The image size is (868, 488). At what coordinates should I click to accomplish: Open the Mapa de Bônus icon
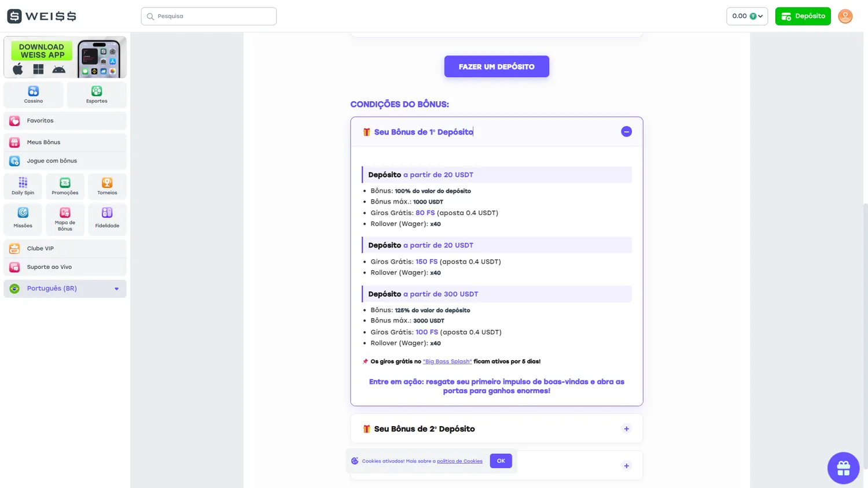point(65,219)
